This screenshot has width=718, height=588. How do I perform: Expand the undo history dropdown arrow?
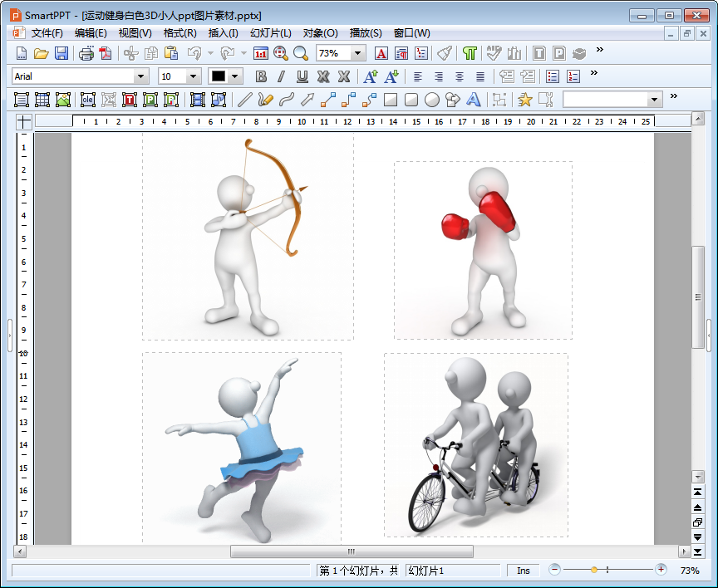tap(210, 53)
